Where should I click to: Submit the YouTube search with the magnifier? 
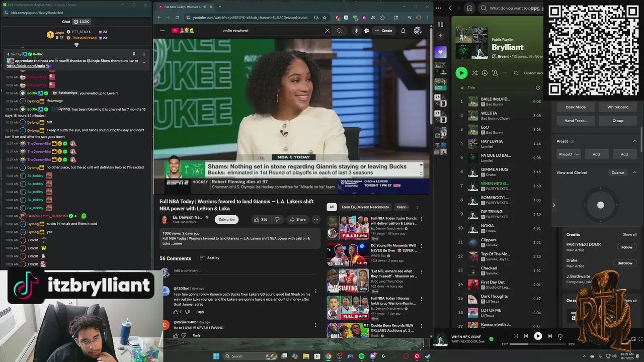click(339, 31)
